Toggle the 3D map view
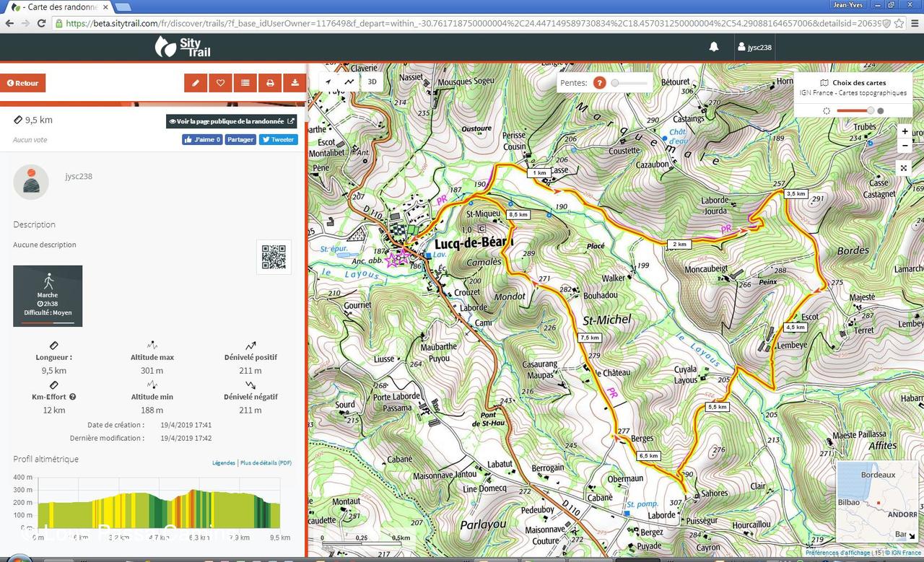The width and height of the screenshot is (924, 562). click(372, 82)
